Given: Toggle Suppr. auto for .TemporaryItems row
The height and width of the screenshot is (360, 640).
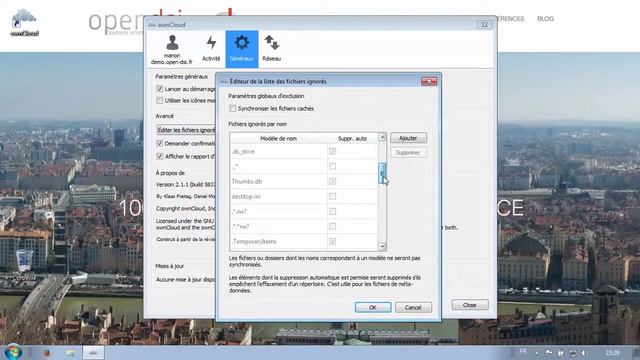Looking at the screenshot, I should [x=333, y=242].
